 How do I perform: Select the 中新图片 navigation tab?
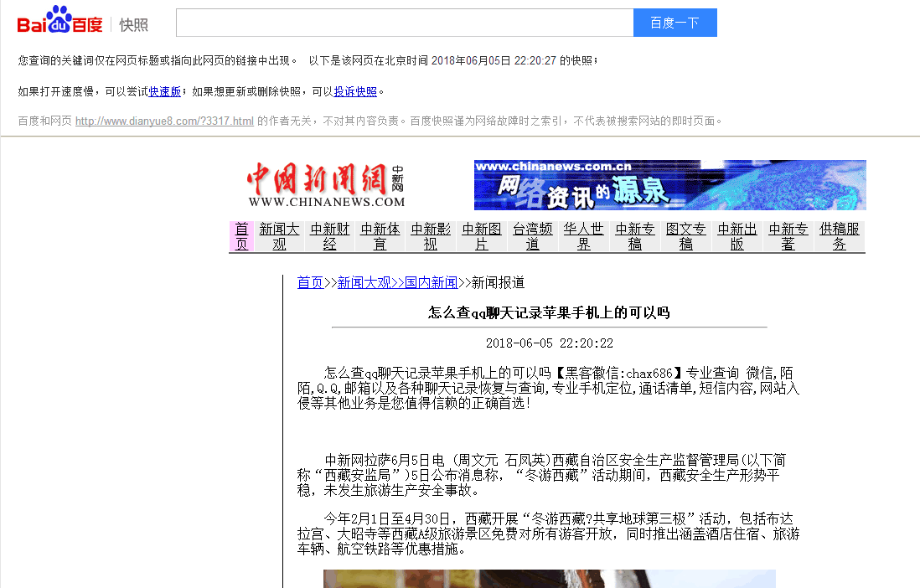482,236
